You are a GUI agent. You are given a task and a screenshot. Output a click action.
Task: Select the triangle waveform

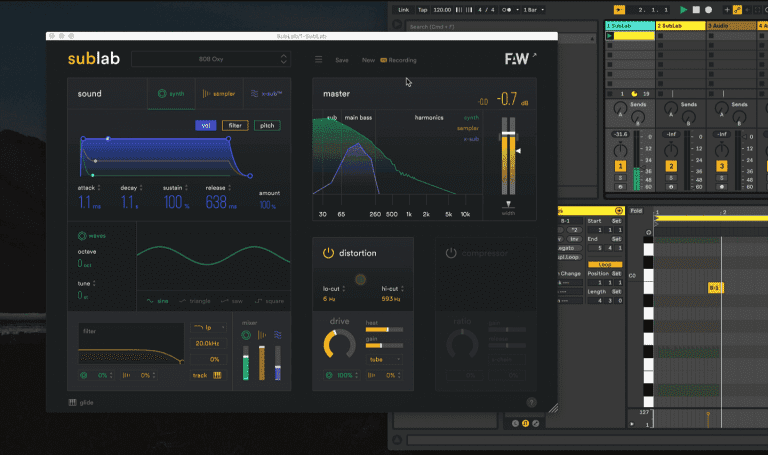click(x=194, y=301)
